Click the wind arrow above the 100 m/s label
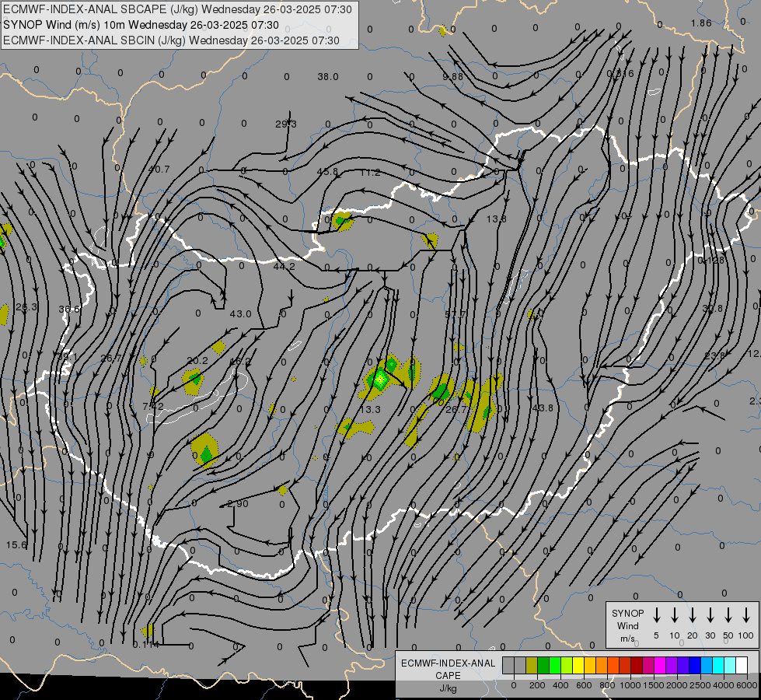Image resolution: width=761 pixels, height=700 pixels. tap(746, 614)
